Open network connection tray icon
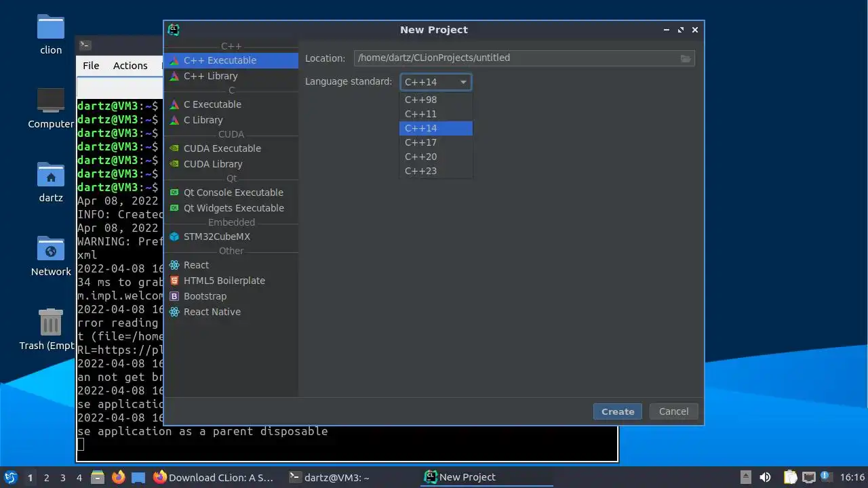This screenshot has width=868, height=488. [x=809, y=477]
